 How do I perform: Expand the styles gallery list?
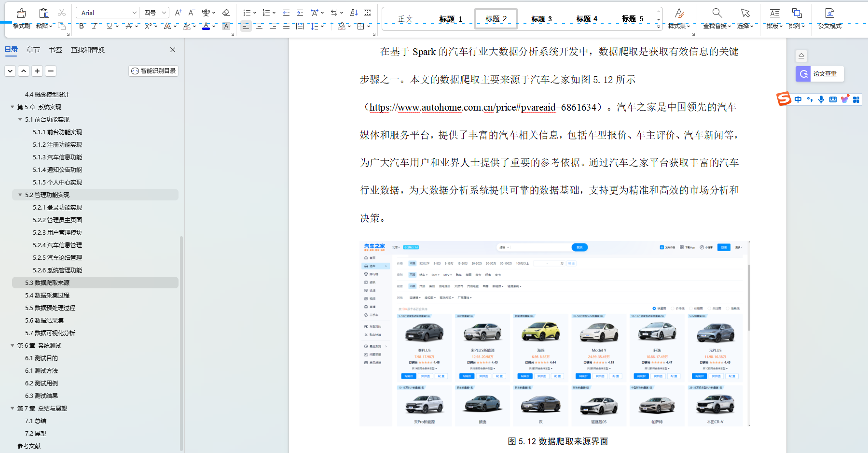(659, 27)
